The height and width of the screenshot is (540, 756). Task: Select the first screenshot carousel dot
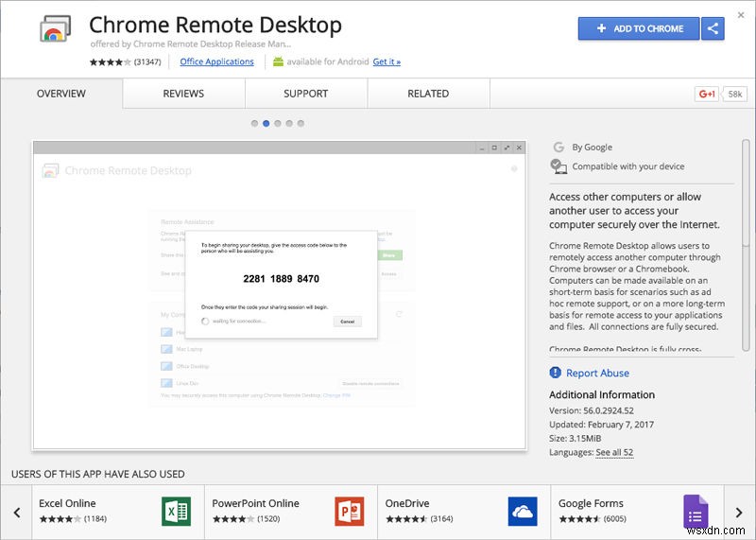pyautogui.click(x=254, y=124)
